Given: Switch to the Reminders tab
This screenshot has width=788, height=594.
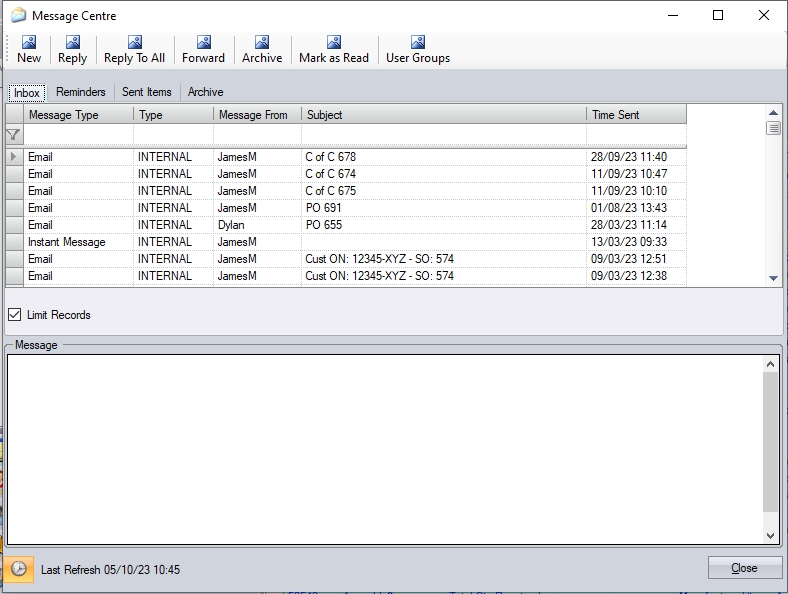Looking at the screenshot, I should (81, 92).
